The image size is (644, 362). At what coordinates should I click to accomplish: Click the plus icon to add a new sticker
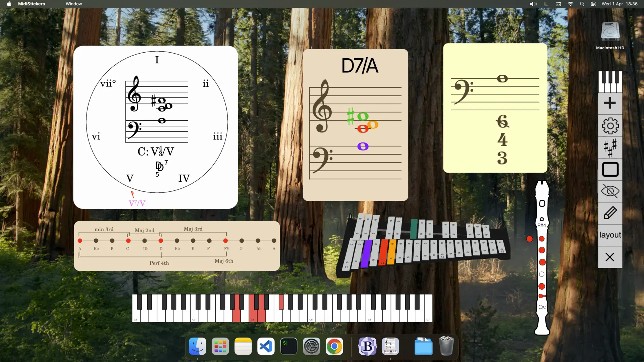click(610, 103)
